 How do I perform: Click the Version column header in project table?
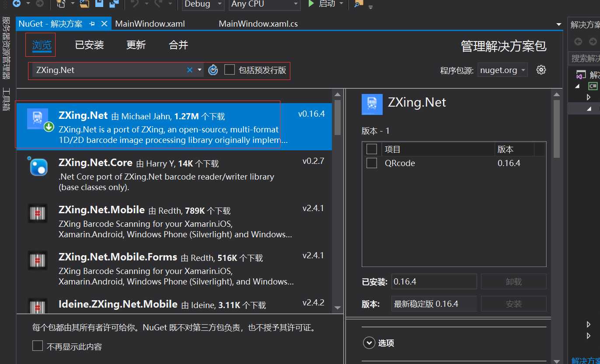pyautogui.click(x=515, y=149)
